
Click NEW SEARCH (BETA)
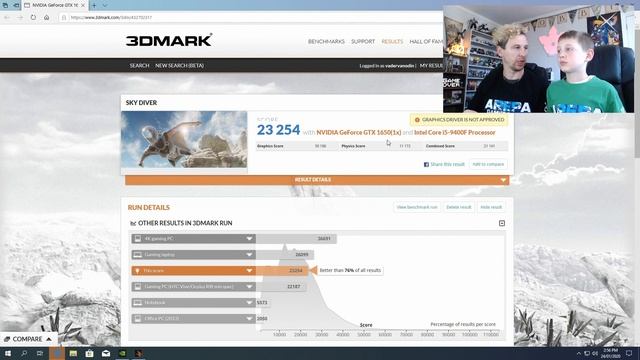pyautogui.click(x=179, y=65)
